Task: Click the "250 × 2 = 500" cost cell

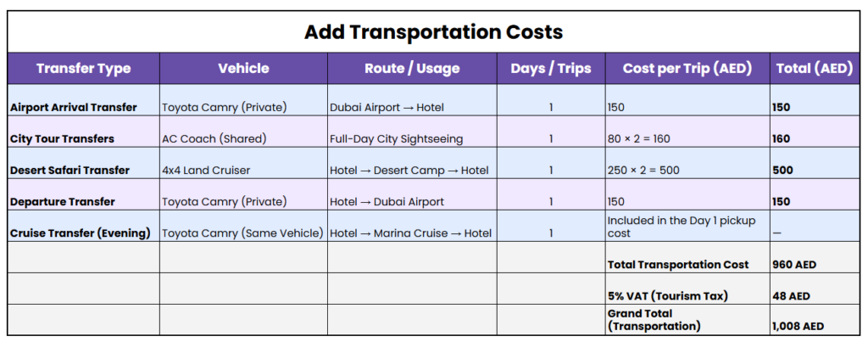Action: [x=643, y=170]
